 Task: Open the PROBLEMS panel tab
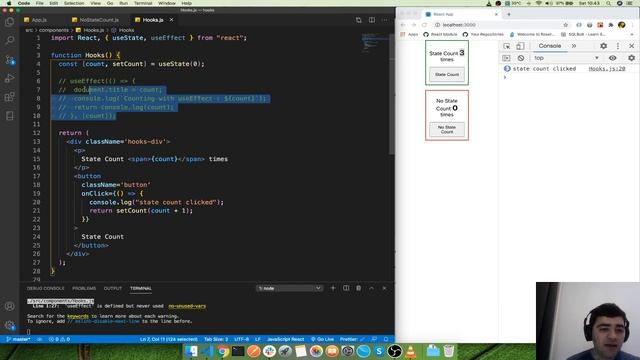tap(84, 288)
